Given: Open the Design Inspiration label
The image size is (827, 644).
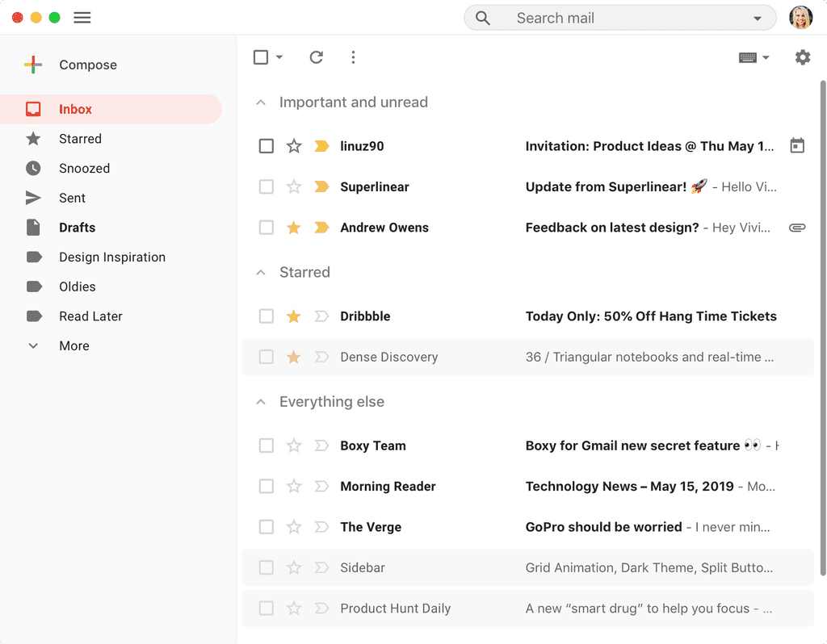Looking at the screenshot, I should tap(111, 257).
